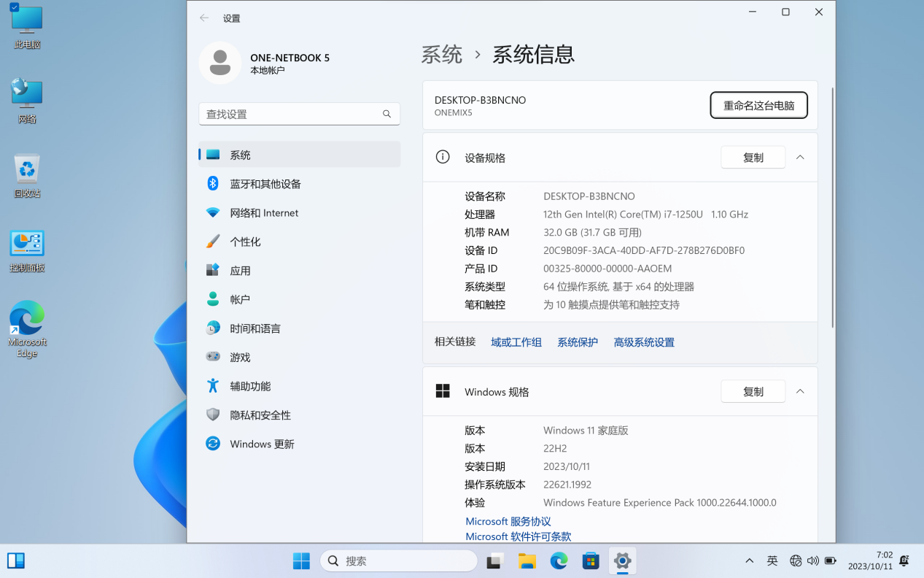
Task: Show hidden system tray icons
Action: tap(749, 560)
